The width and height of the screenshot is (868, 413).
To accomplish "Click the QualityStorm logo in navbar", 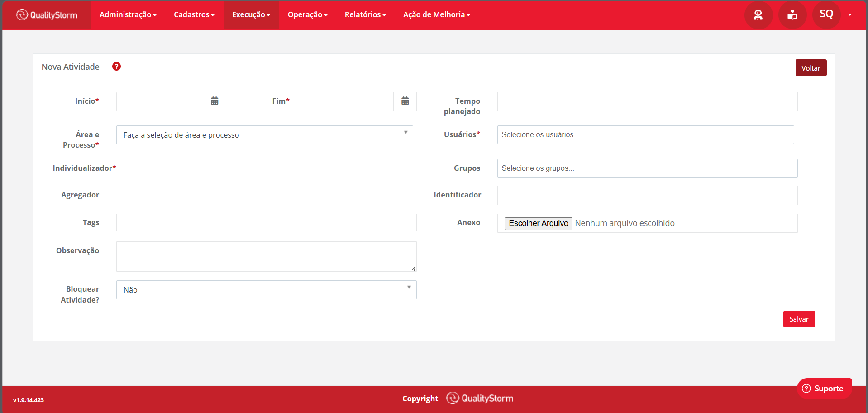I will coord(47,15).
